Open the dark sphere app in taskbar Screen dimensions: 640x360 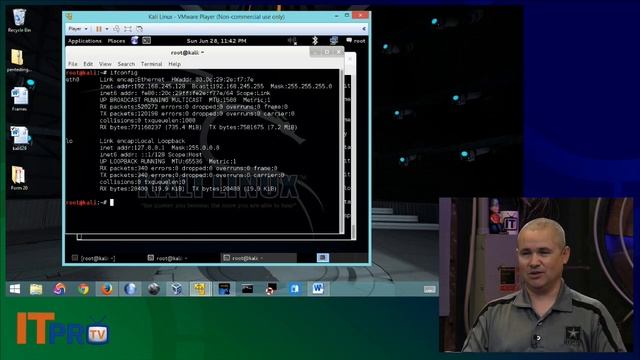click(x=154, y=289)
